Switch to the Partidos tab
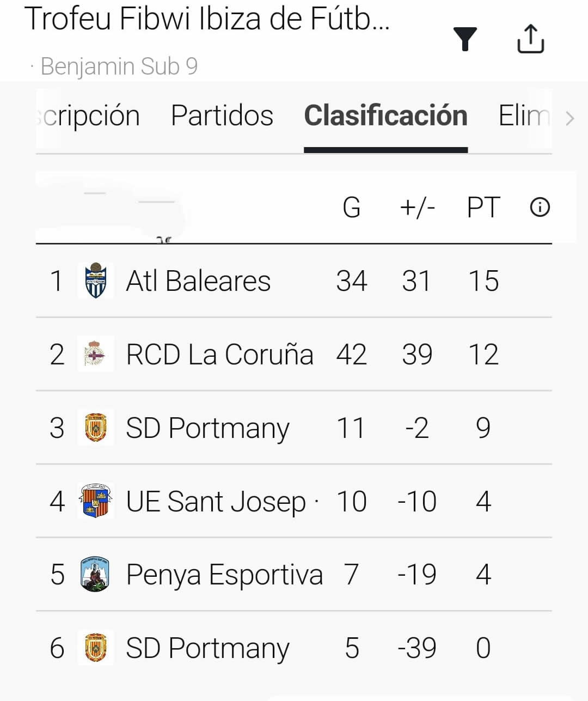The image size is (588, 701). tap(222, 116)
